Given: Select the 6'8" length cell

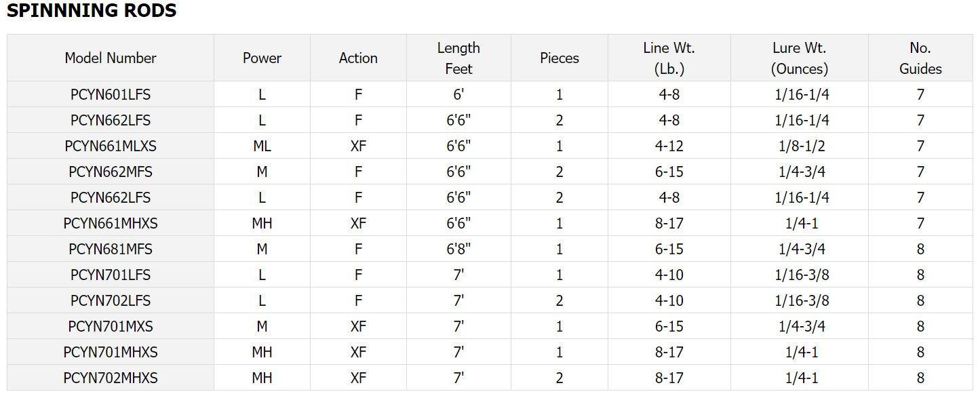Looking at the screenshot, I should (x=458, y=250).
